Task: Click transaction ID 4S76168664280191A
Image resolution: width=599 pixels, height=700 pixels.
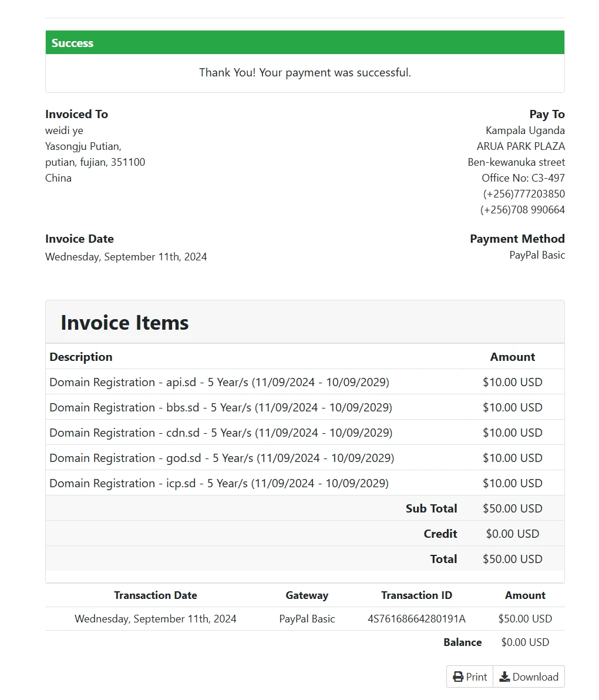Action: point(416,619)
